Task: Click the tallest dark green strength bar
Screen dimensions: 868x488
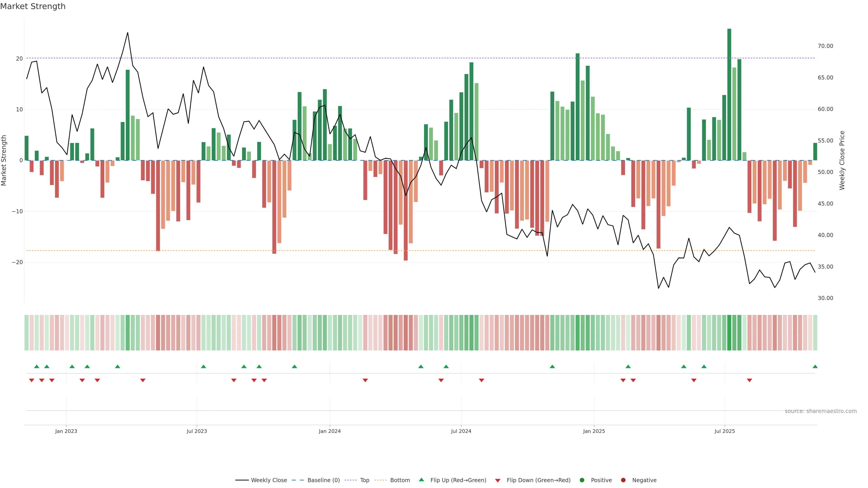Action: pyautogui.click(x=729, y=94)
